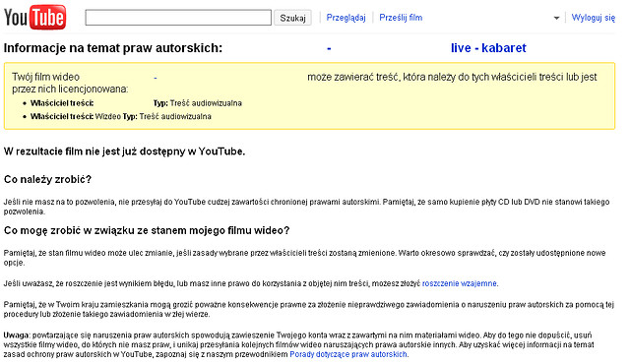Image resolution: width=630 pixels, height=364 pixels.
Task: Click the Wyloguj się link
Action: 593,18
